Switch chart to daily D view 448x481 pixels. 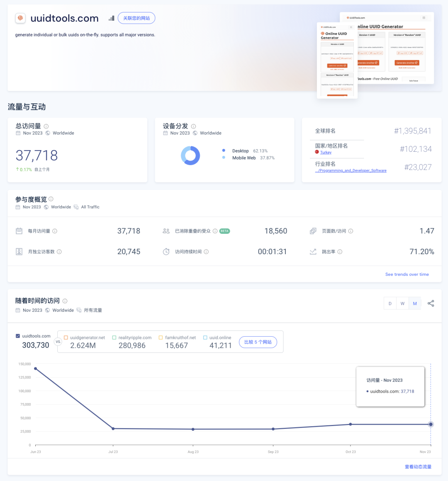[390, 304]
